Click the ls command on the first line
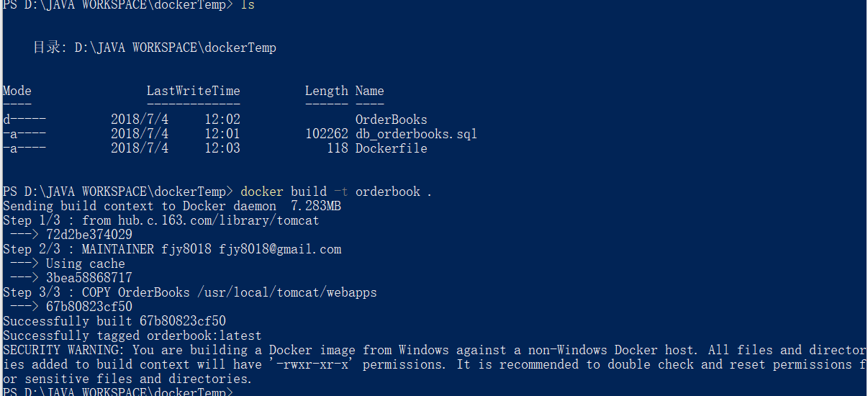868x396 pixels. 248,5
